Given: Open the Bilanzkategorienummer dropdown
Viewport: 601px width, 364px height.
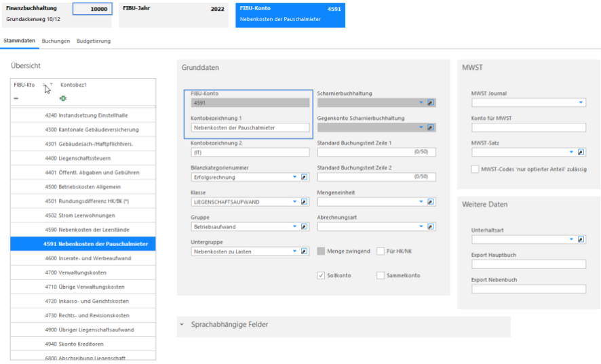Looking at the screenshot, I should (295, 177).
